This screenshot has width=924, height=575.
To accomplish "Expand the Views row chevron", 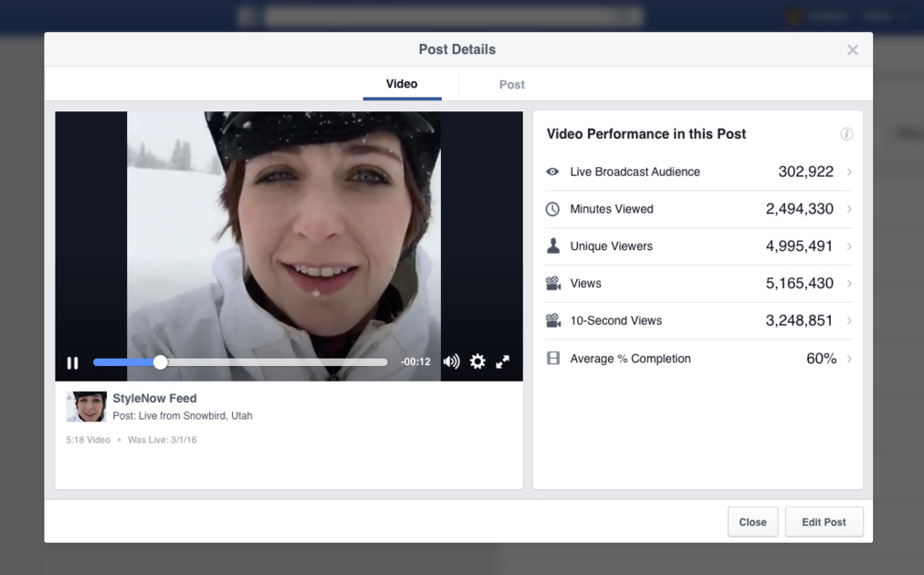I will tap(849, 283).
